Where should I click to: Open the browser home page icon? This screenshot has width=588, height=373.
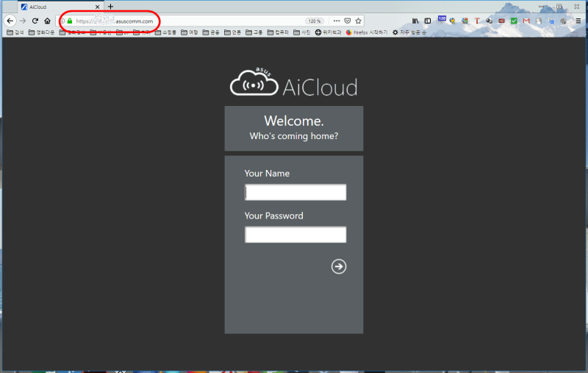pos(47,21)
